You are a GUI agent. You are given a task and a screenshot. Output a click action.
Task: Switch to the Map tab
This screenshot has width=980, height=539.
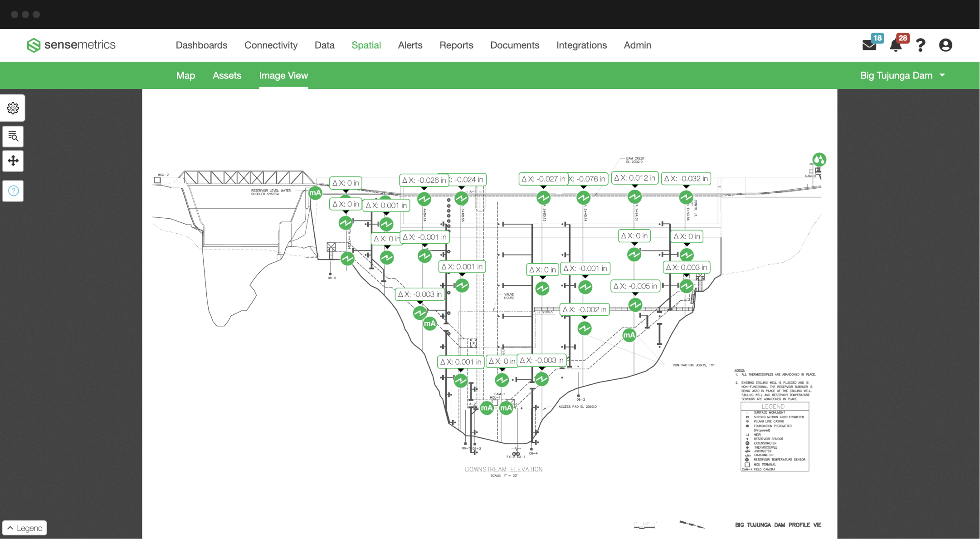pyautogui.click(x=185, y=75)
